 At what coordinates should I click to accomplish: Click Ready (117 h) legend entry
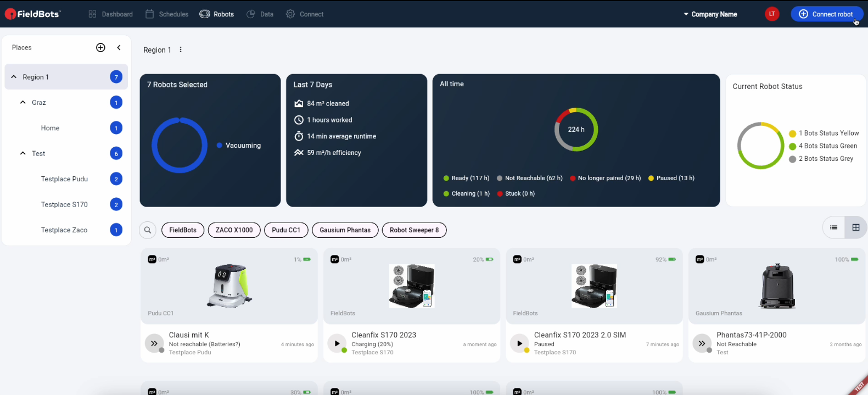click(466, 178)
